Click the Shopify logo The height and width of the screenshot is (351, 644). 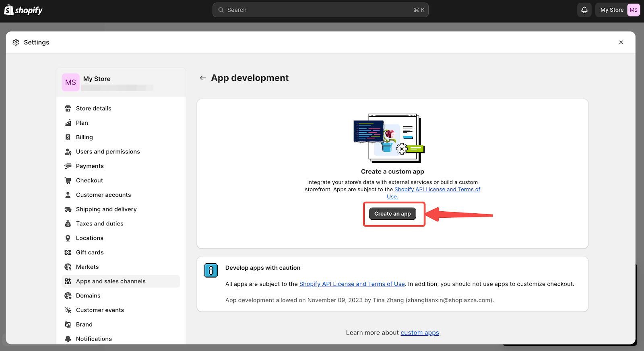click(x=23, y=10)
